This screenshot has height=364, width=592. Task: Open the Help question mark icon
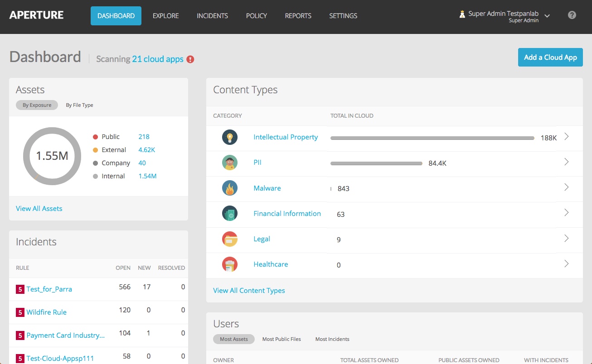(x=572, y=15)
